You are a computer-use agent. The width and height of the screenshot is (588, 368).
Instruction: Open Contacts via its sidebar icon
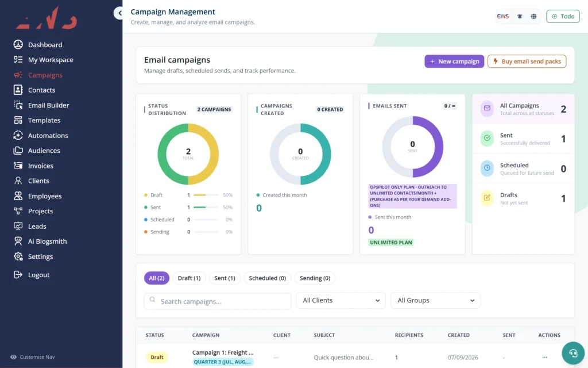[x=18, y=90]
